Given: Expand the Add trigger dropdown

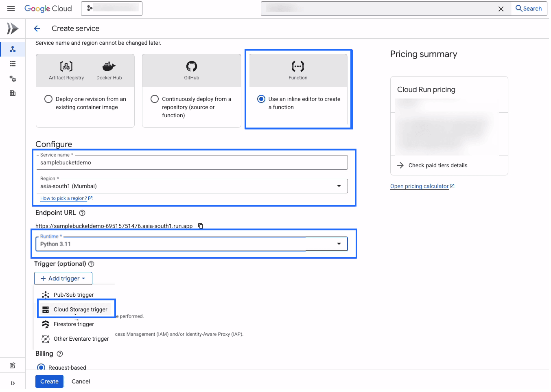Looking at the screenshot, I should tap(63, 278).
